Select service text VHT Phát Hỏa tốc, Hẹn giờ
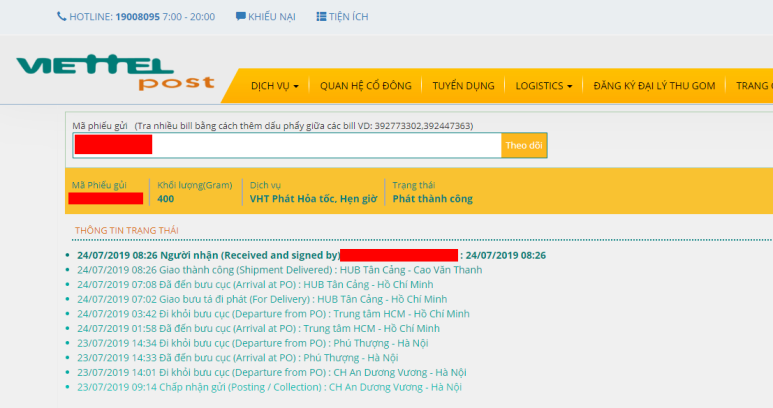The image size is (773, 408). click(313, 199)
